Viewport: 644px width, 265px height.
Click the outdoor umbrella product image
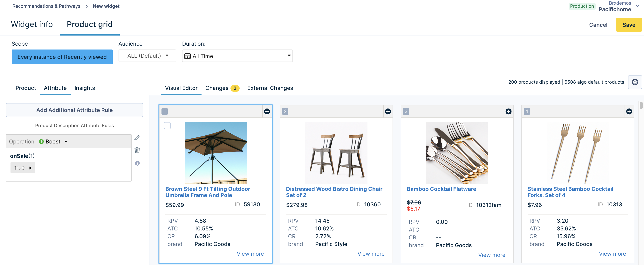pos(216,153)
